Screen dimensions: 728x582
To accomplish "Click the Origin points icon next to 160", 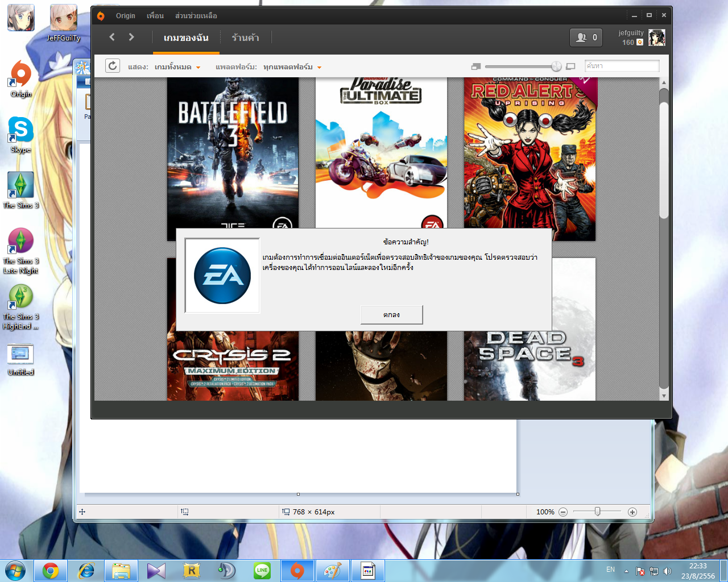I will point(640,43).
